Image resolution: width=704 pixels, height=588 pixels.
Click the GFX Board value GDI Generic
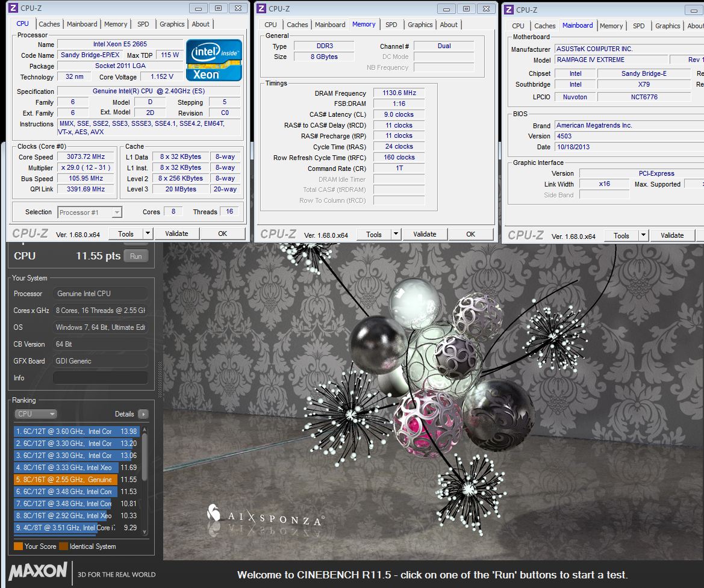coord(101,361)
